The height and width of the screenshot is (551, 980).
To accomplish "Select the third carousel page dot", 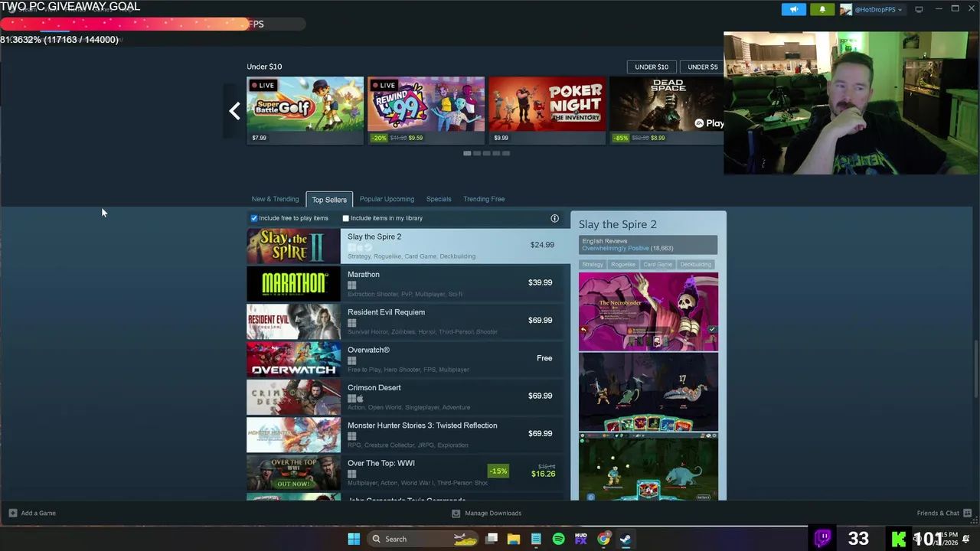I will (486, 153).
